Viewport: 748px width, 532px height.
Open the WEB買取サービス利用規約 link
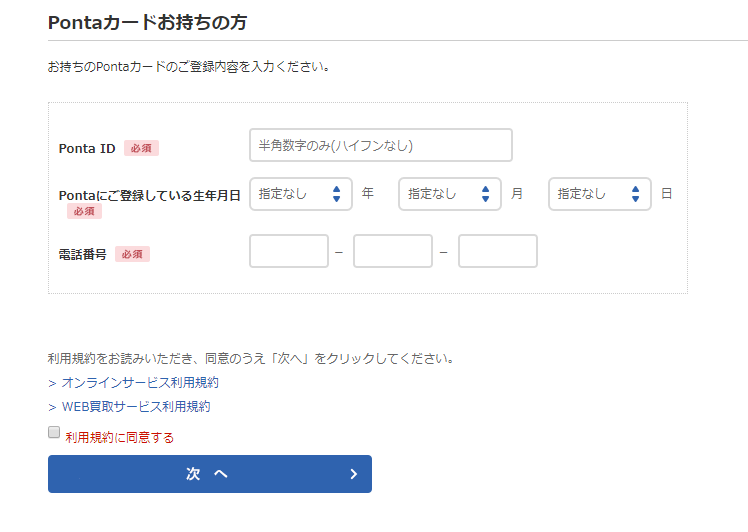tap(136, 406)
